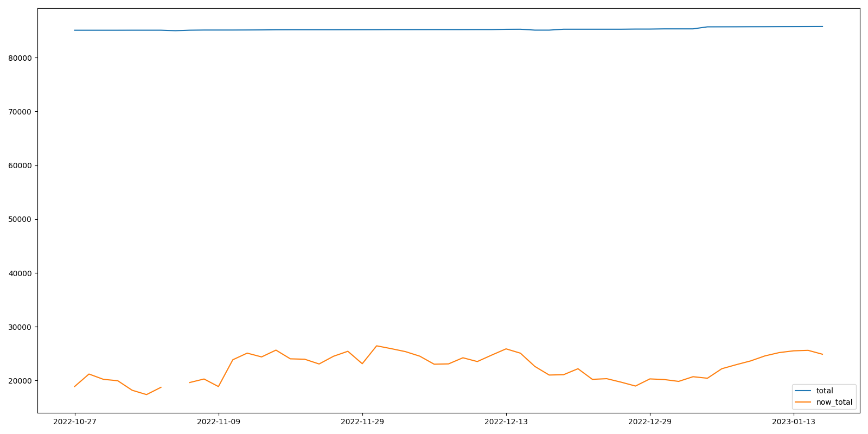Click the 2022-11-09 x-axis label
The image size is (868, 434).
(x=219, y=422)
